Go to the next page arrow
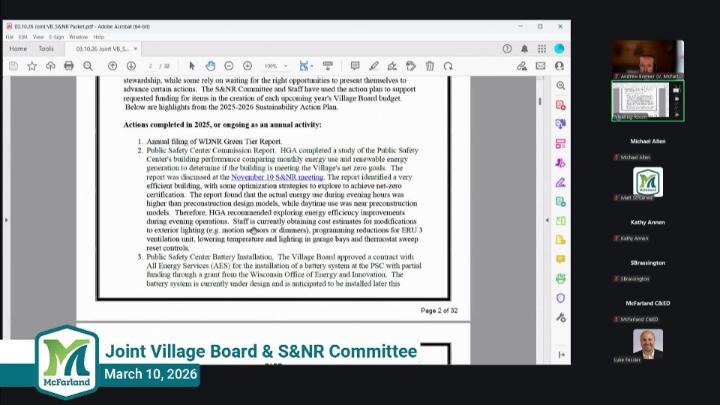The height and width of the screenshot is (405, 720). [x=131, y=66]
